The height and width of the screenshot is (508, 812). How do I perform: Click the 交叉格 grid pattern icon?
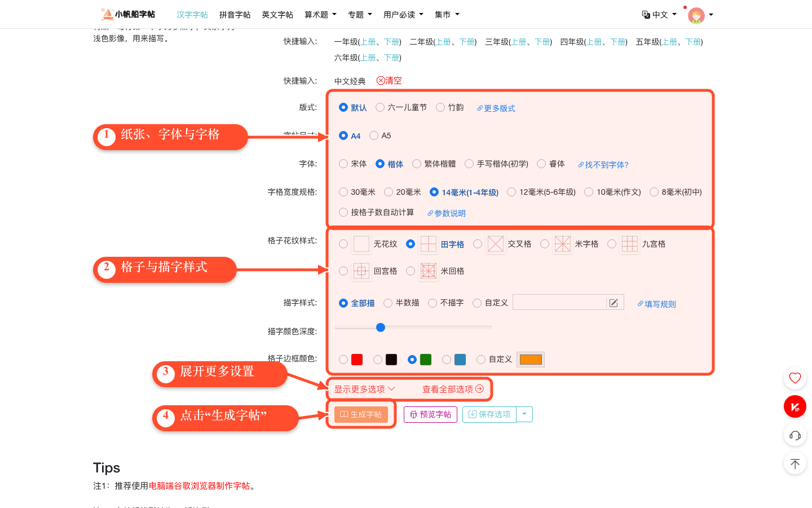(x=496, y=244)
